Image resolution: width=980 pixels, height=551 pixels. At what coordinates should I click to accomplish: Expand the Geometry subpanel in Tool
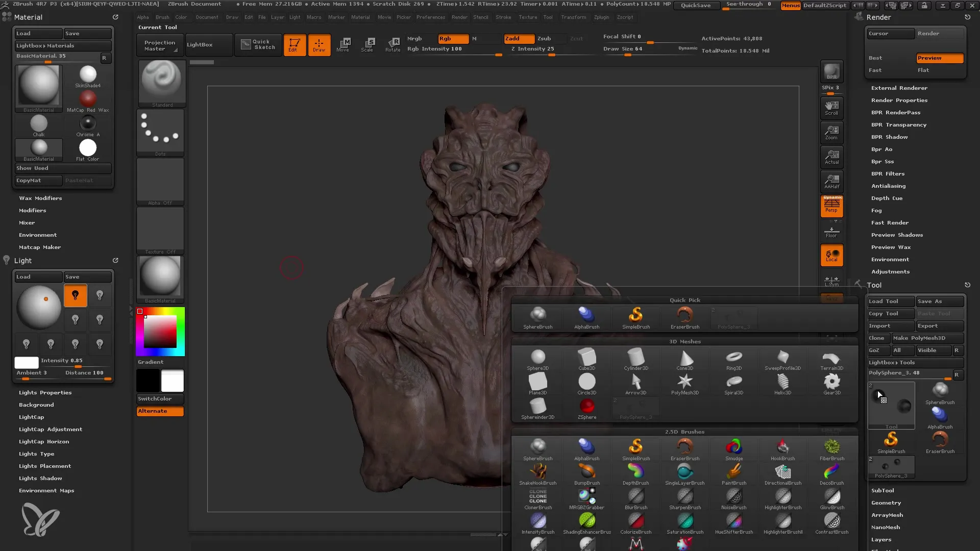(886, 503)
